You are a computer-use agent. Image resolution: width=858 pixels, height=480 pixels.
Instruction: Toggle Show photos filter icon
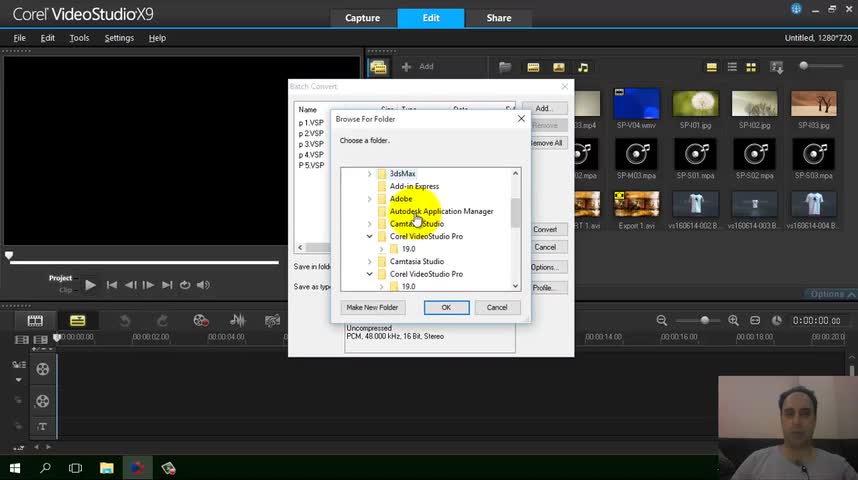(559, 67)
